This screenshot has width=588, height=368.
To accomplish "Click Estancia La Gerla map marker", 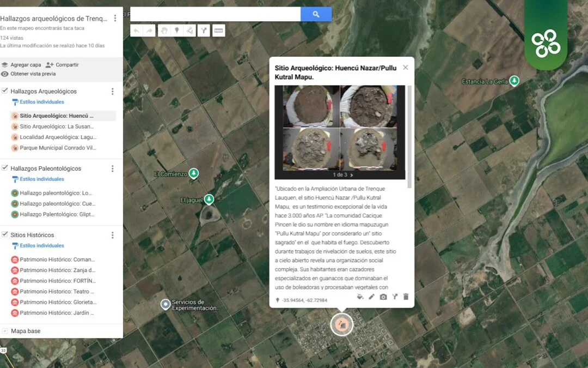I will point(514,81).
